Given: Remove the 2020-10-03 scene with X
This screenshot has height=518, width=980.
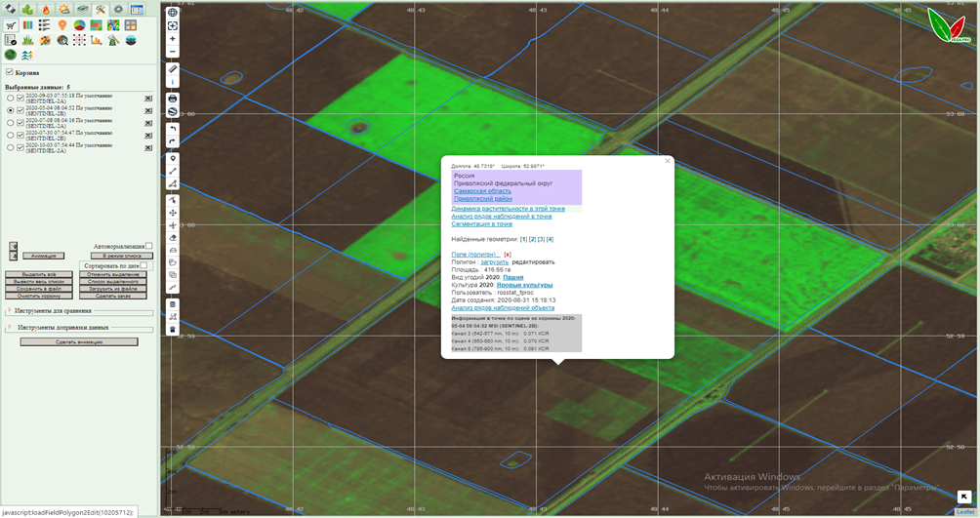Looking at the screenshot, I should pyautogui.click(x=148, y=148).
